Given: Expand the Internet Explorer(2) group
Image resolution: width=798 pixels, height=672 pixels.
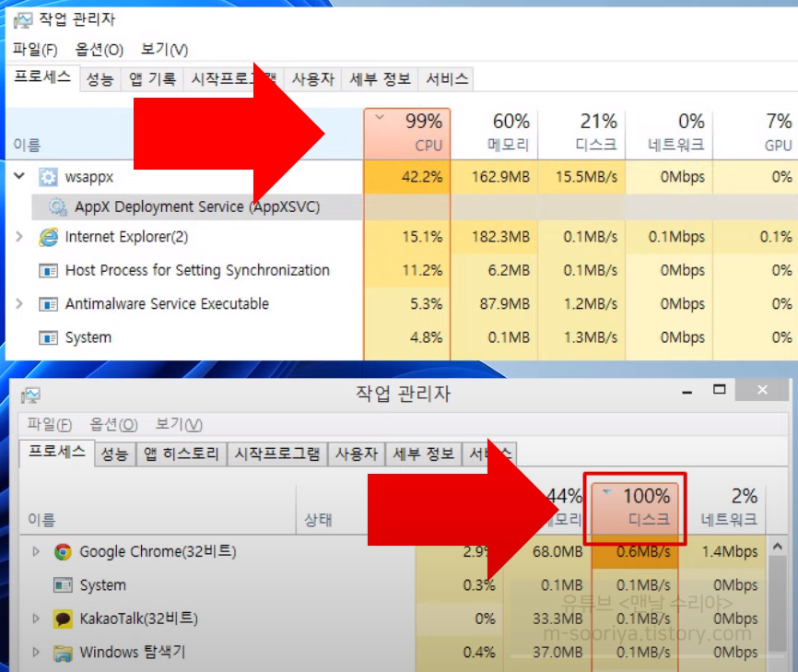Looking at the screenshot, I should [x=19, y=237].
